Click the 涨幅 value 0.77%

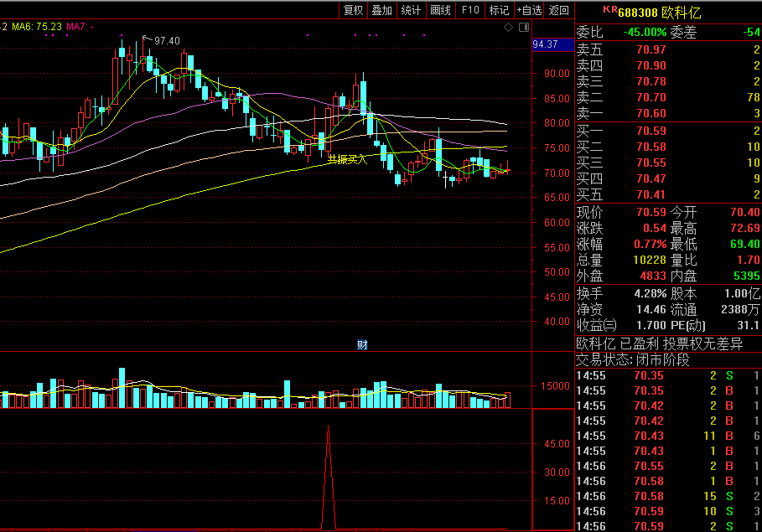[651, 244]
